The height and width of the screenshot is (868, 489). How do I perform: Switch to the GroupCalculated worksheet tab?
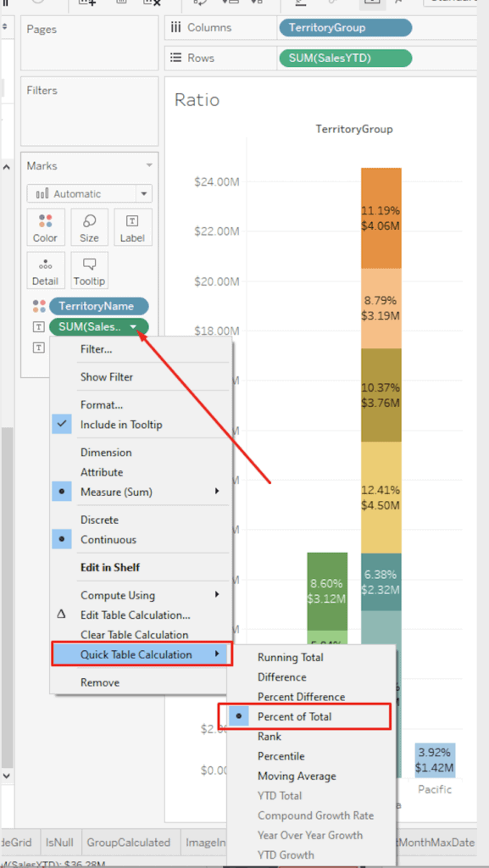coord(129,843)
